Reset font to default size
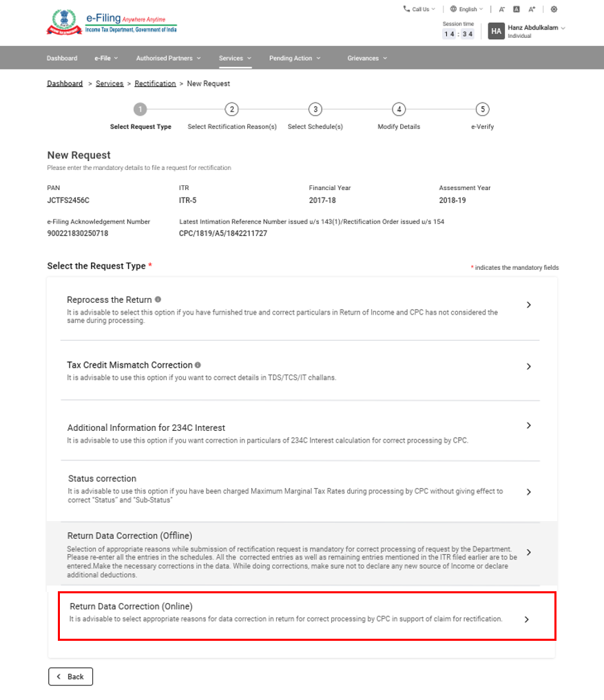Screen dimensions: 604x700 tap(517, 10)
